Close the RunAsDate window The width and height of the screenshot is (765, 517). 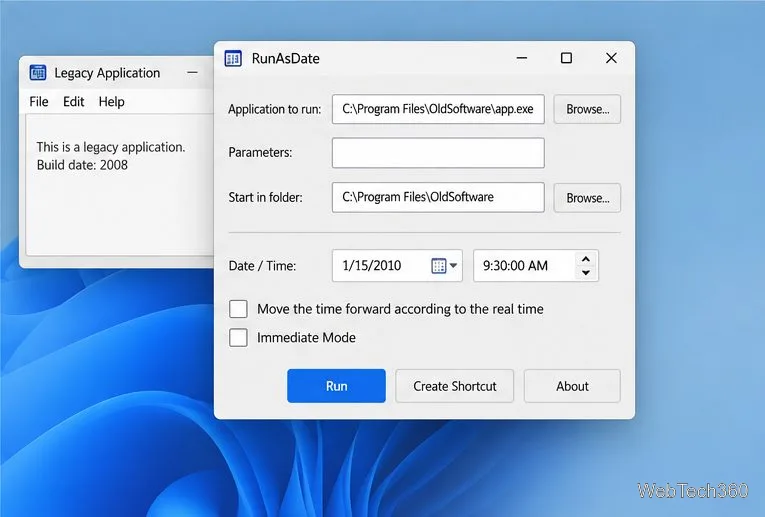point(611,58)
